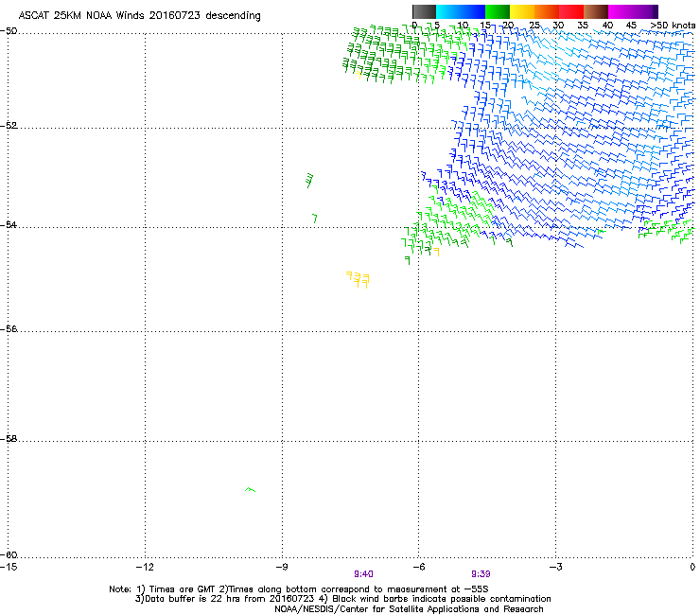The height and width of the screenshot is (615, 700).
Task: Click the '0' longitude axis label
Action: [692, 567]
